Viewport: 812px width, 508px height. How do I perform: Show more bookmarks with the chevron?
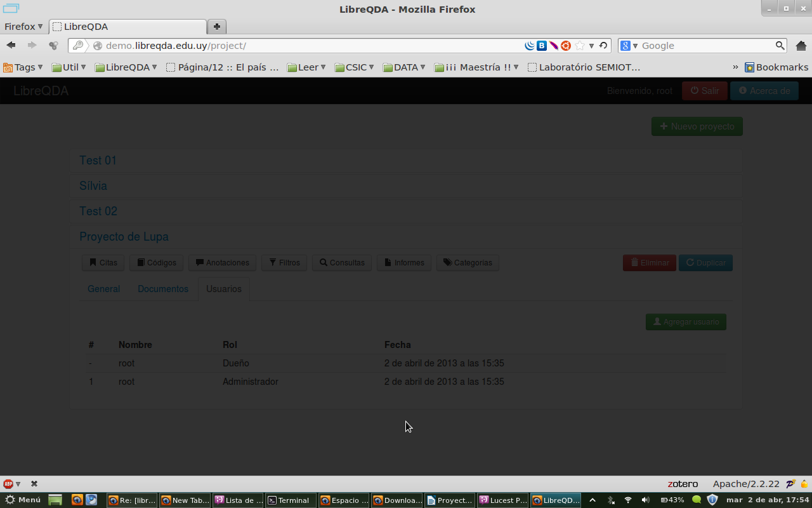coord(735,67)
